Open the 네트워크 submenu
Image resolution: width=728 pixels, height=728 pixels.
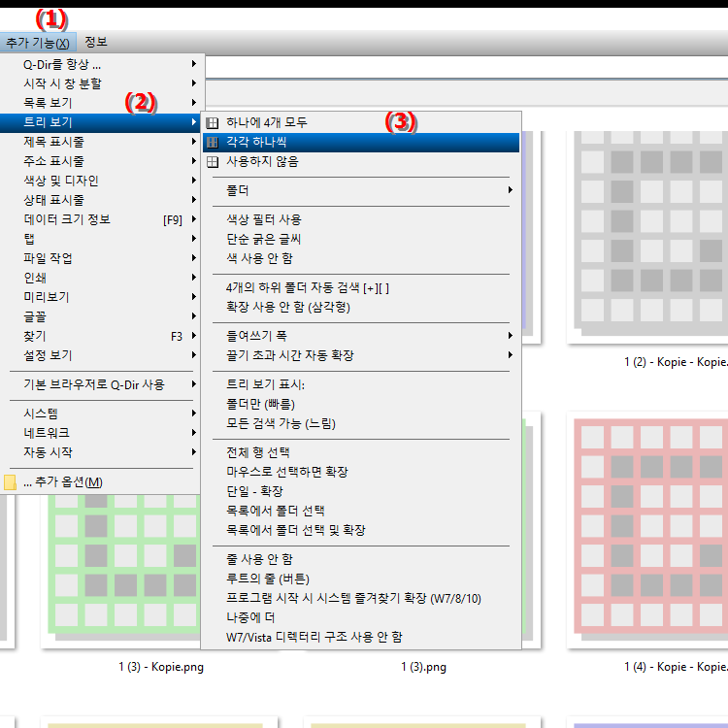[101, 433]
